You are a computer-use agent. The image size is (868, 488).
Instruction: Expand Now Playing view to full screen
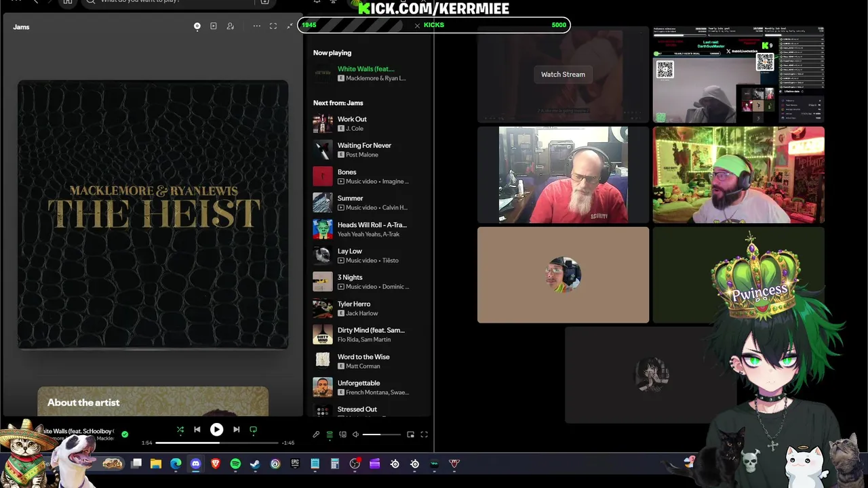[273, 26]
